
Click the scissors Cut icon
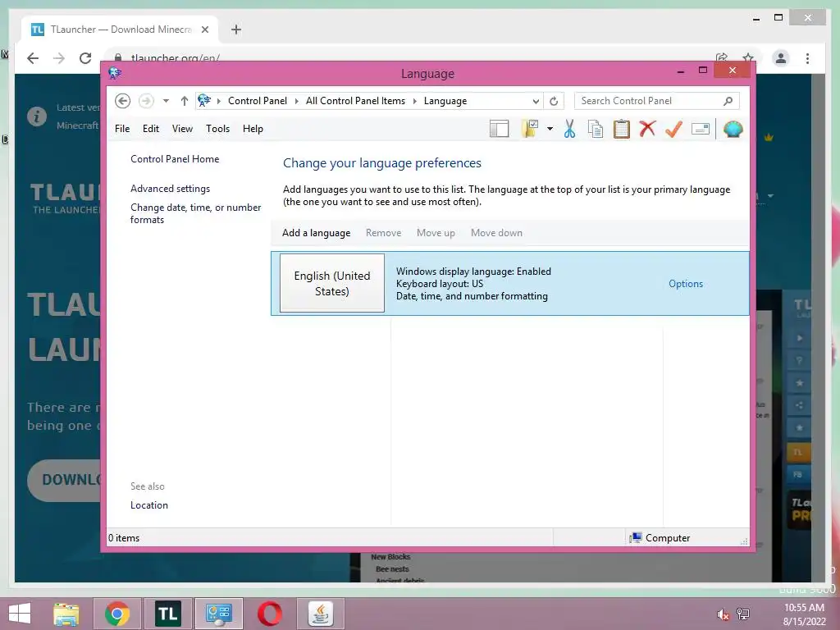pyautogui.click(x=569, y=129)
